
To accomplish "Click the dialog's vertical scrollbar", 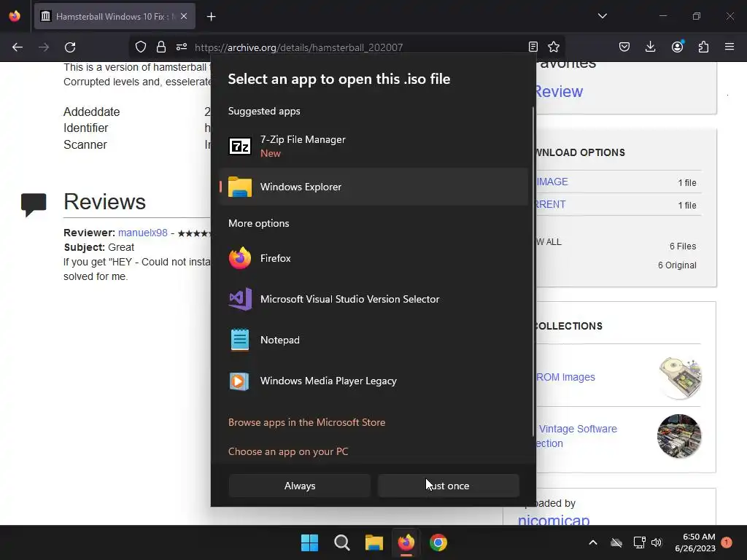I will click(x=533, y=271).
